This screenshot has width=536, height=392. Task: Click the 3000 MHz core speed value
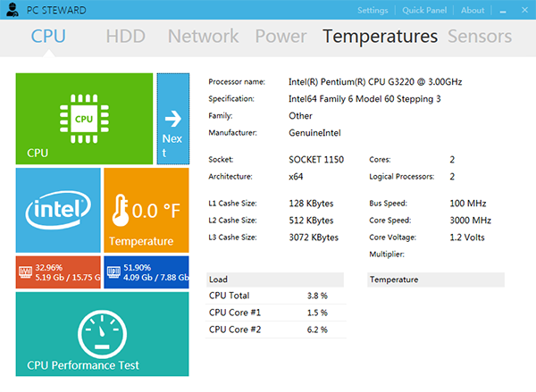[471, 221]
